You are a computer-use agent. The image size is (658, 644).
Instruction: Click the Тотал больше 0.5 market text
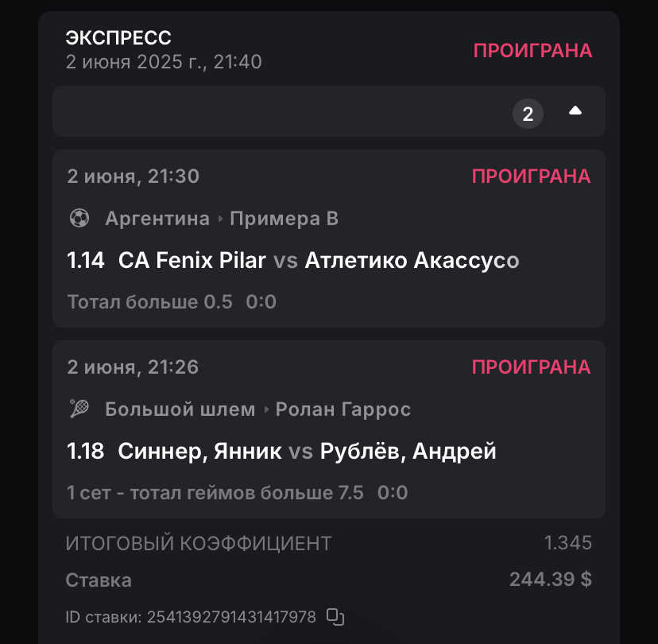tap(150, 302)
